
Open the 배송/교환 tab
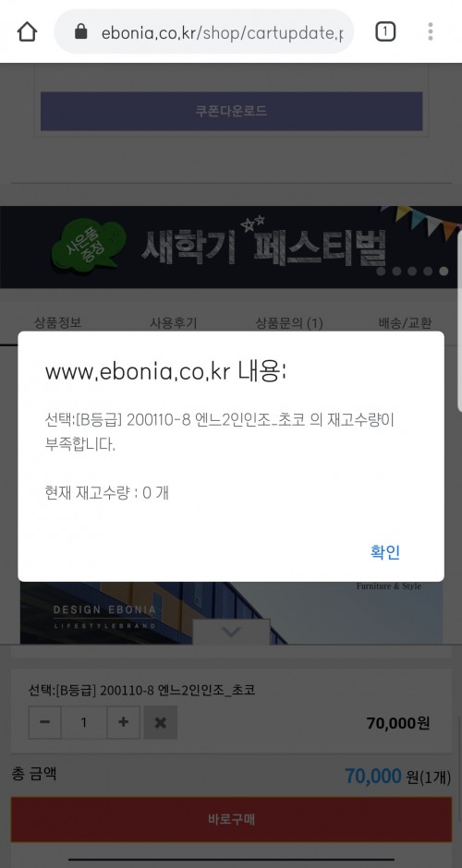pos(405,322)
